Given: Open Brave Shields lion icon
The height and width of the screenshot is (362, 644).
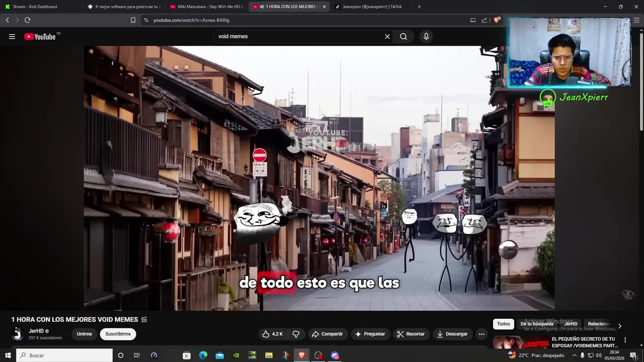Looking at the screenshot, I should click(497, 20).
